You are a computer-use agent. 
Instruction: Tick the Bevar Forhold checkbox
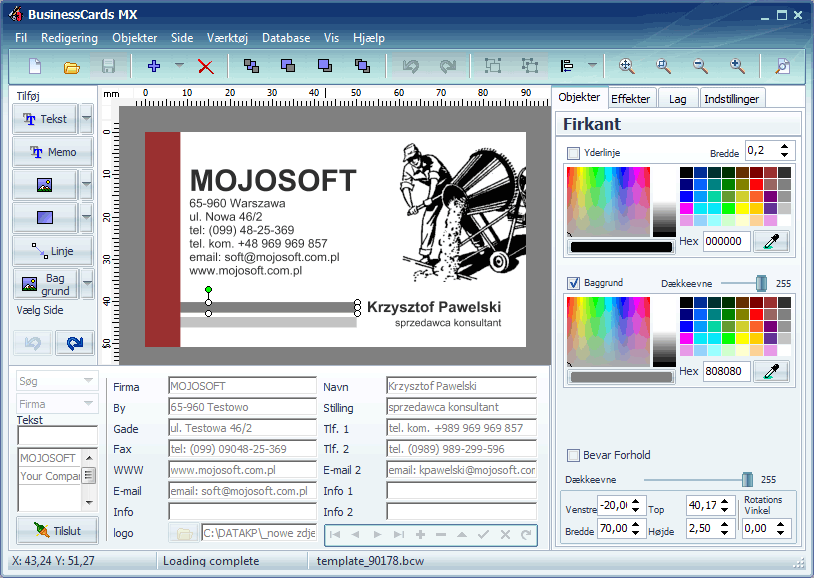[x=573, y=455]
